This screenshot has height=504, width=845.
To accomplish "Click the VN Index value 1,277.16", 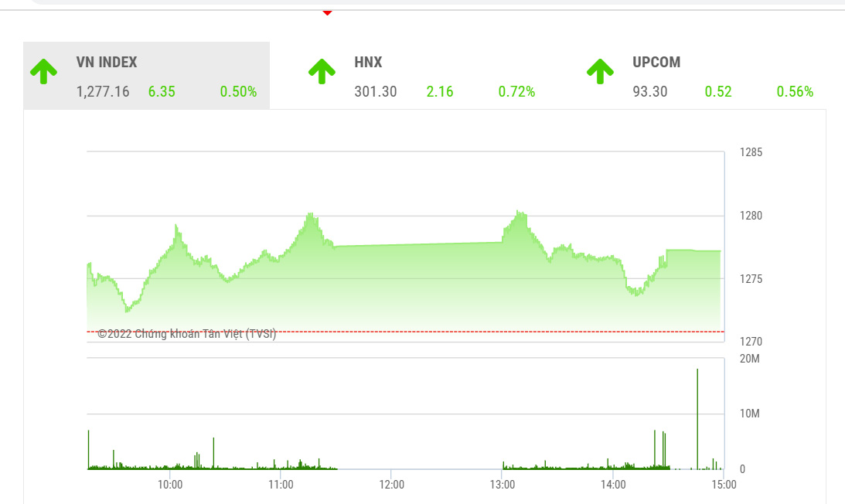I will point(103,92).
